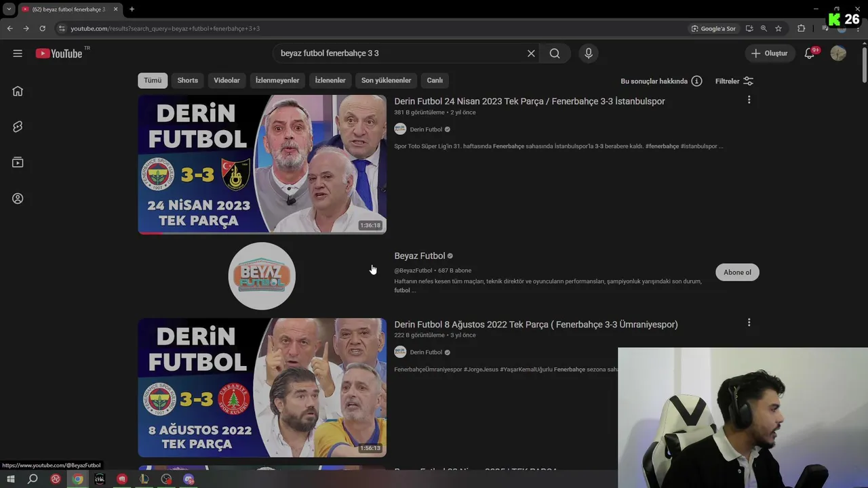
Task: Open League of Legends taskbar icon
Action: click(x=144, y=479)
